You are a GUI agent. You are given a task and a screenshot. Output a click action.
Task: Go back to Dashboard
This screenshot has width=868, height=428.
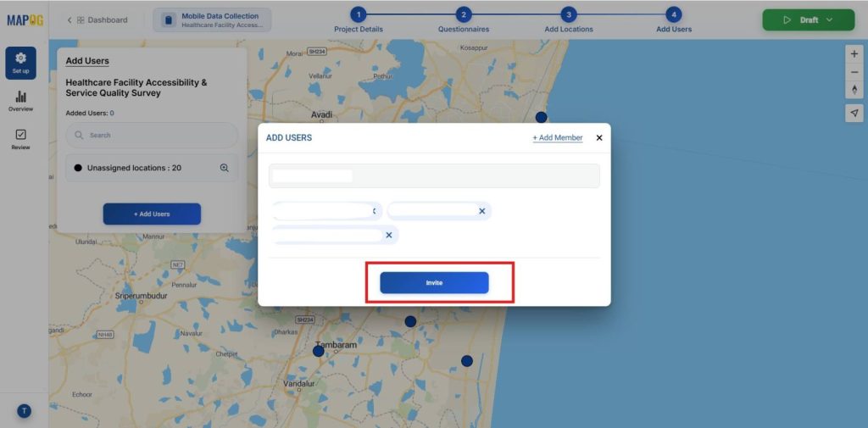tap(97, 19)
